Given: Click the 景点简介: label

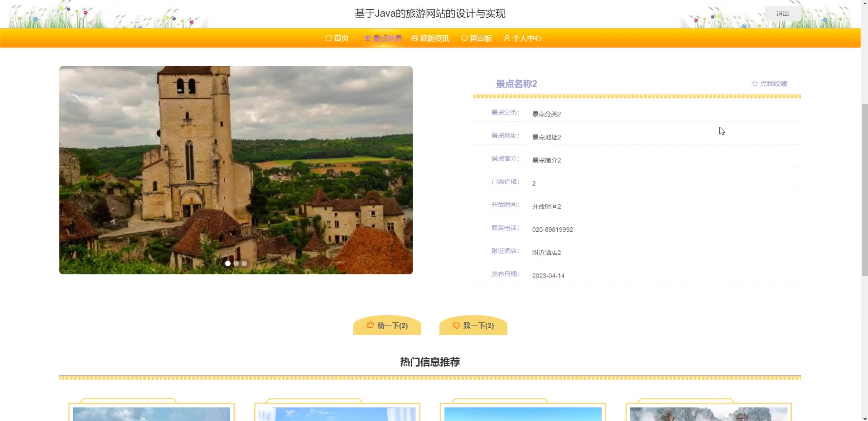Looking at the screenshot, I should [x=505, y=158].
